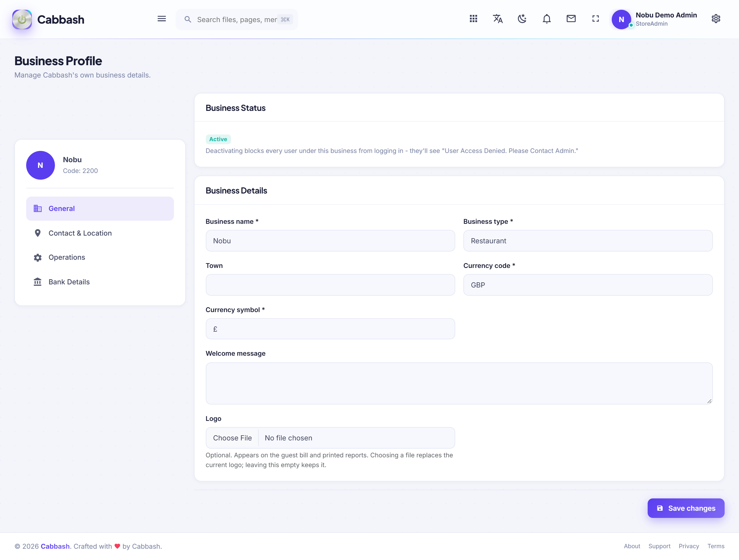Viewport: 739px width, 560px height.
Task: Click the location pin icon
Action: tap(37, 233)
